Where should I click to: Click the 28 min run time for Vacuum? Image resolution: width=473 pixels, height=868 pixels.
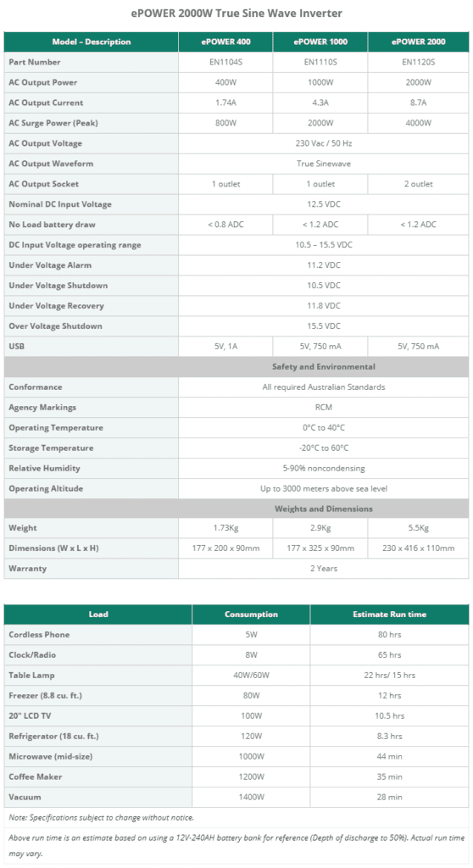(x=389, y=797)
